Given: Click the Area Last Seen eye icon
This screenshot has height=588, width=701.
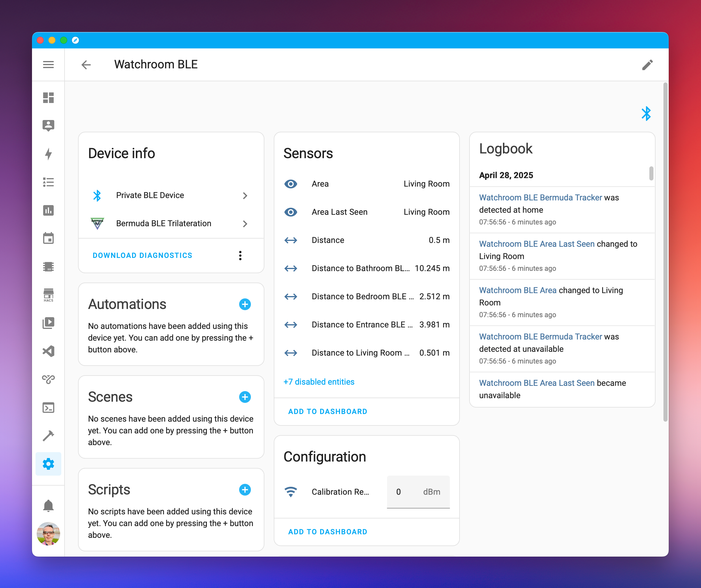Looking at the screenshot, I should [x=291, y=212].
